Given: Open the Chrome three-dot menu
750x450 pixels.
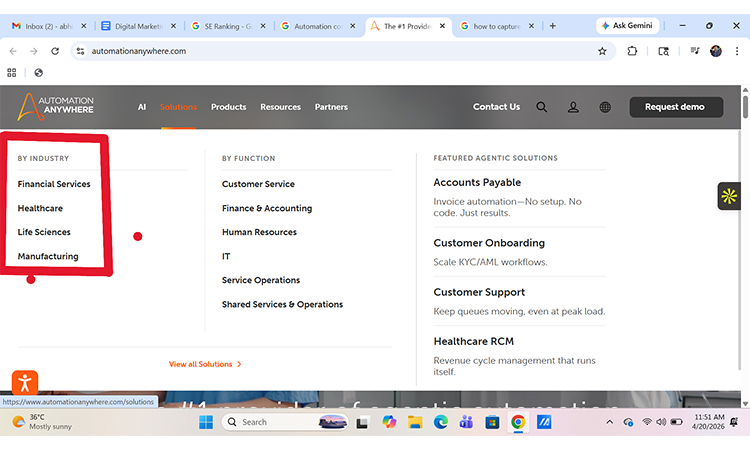Looking at the screenshot, I should coord(737,51).
